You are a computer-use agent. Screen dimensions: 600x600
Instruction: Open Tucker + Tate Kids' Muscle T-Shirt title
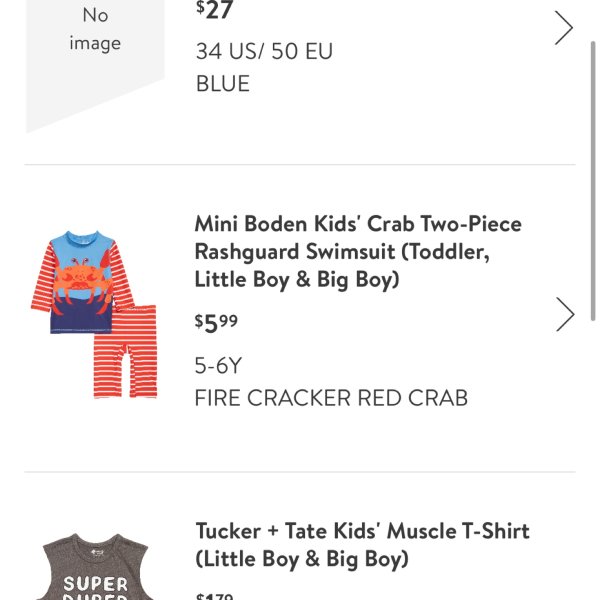pyautogui.click(x=362, y=545)
